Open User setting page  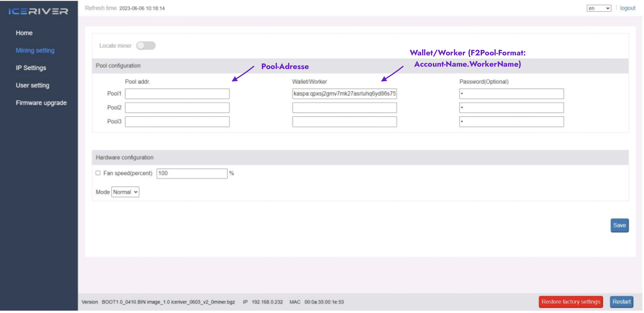(x=33, y=85)
